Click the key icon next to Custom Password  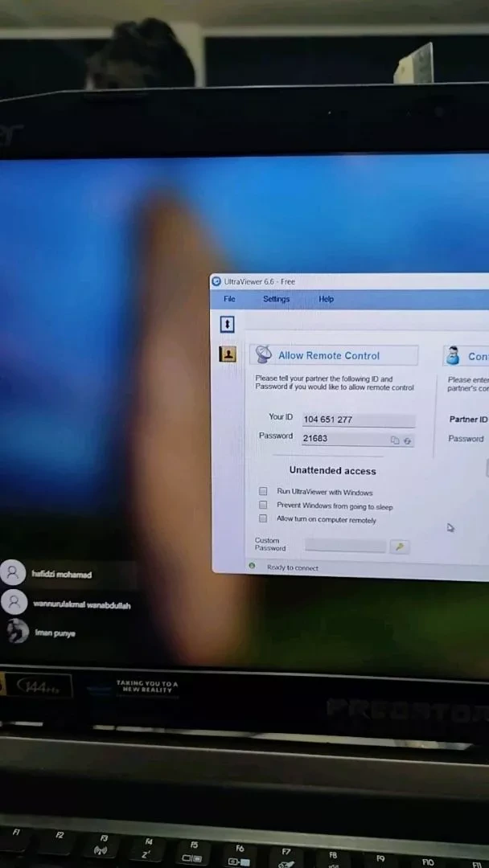click(399, 547)
